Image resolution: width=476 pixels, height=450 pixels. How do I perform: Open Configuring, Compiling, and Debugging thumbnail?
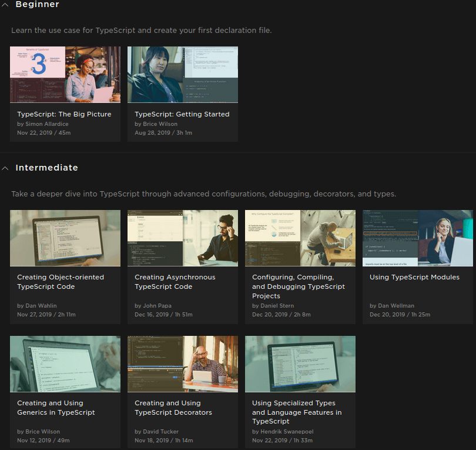(300, 238)
